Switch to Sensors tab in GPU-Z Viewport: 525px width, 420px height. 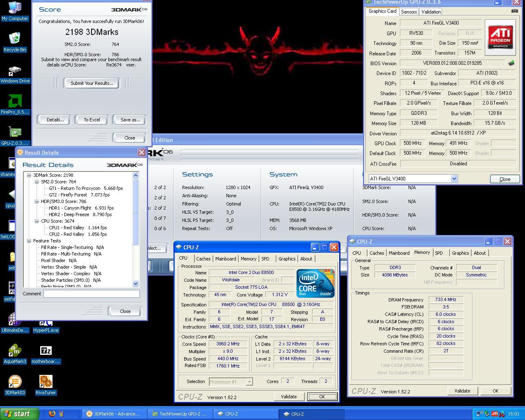tap(409, 11)
